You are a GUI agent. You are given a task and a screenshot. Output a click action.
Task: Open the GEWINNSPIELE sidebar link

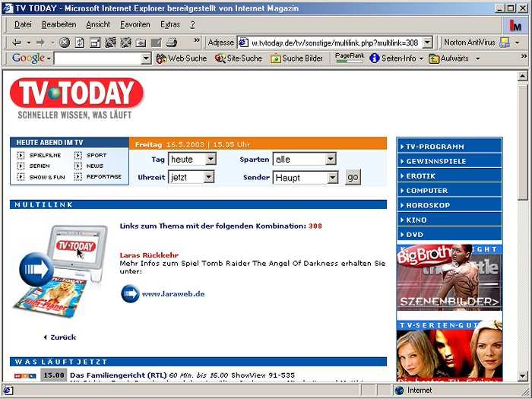pos(449,161)
